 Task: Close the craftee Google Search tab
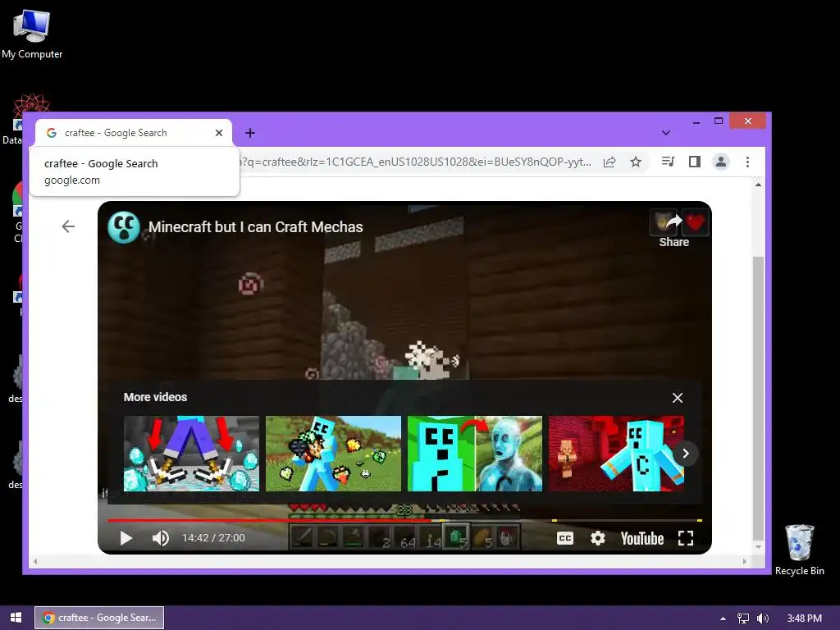(218, 133)
